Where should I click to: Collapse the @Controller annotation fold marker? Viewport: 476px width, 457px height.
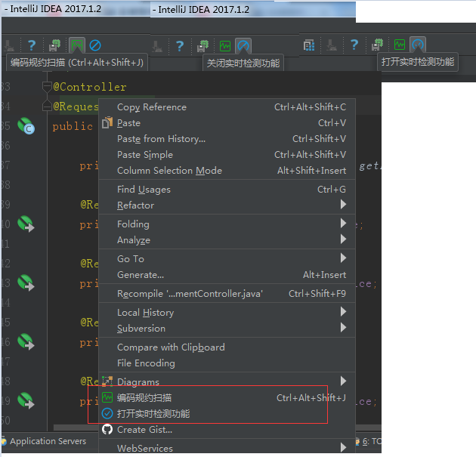coord(47,87)
